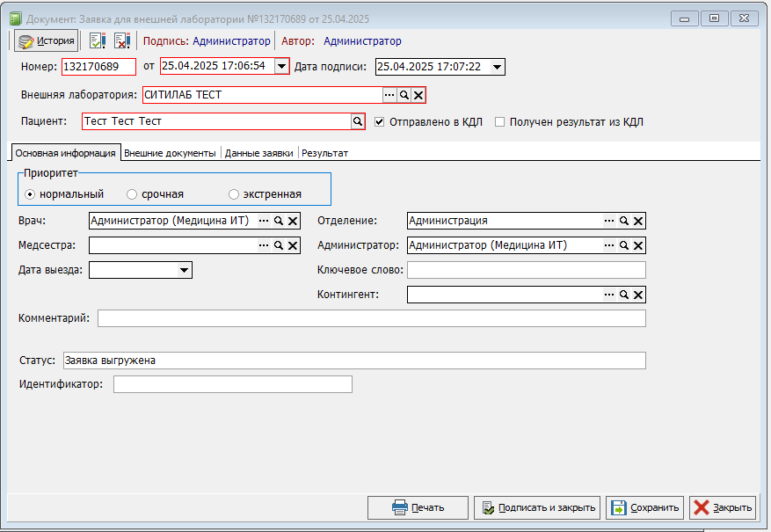771x532 pixels.
Task: Click the search icon in Отделение field
Action: (x=623, y=222)
